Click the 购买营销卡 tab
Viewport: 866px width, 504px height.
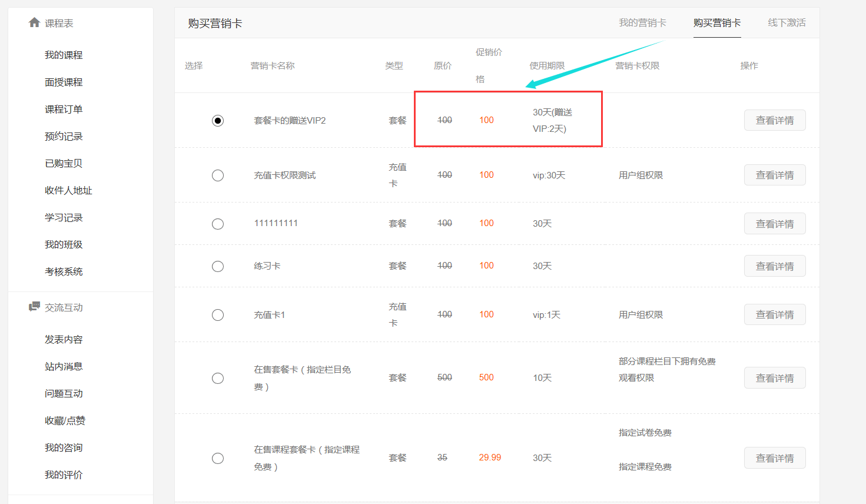(x=716, y=23)
